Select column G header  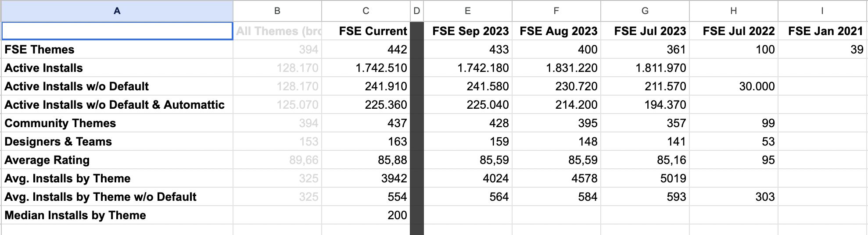pyautogui.click(x=645, y=11)
